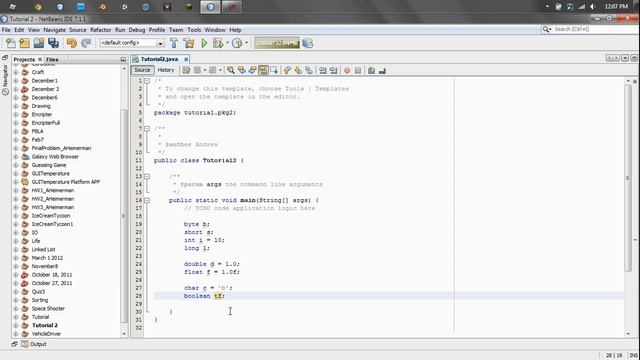Toggle bookmark on current line

(309, 70)
